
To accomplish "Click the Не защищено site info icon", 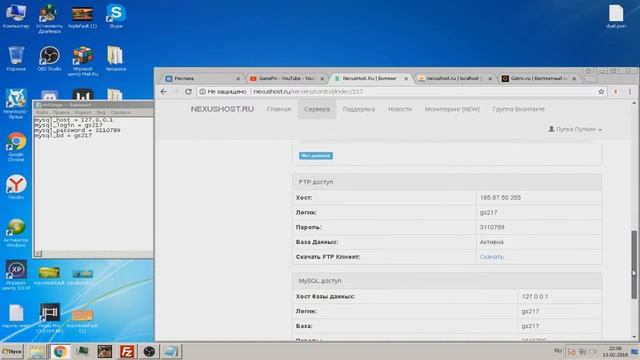I will [x=202, y=92].
